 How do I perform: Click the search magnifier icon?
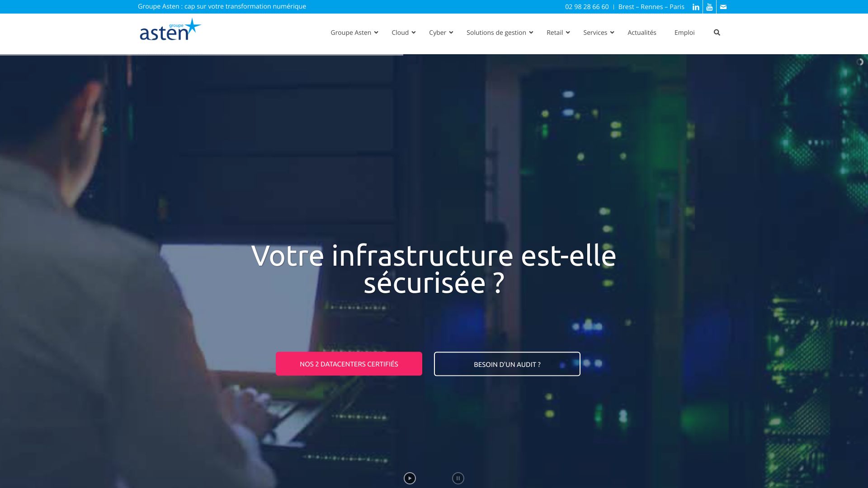pos(717,32)
